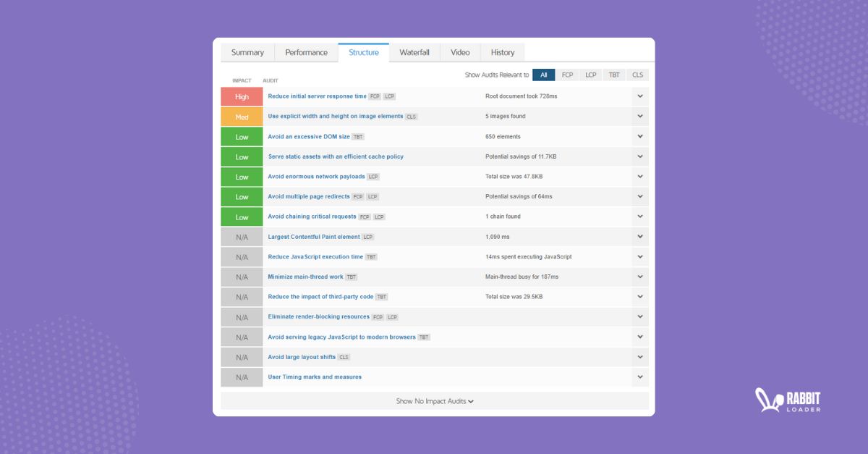Click the TBT tag beside "Avoid an excessive DOM size"
The width and height of the screenshot is (868, 454).
pyautogui.click(x=357, y=136)
